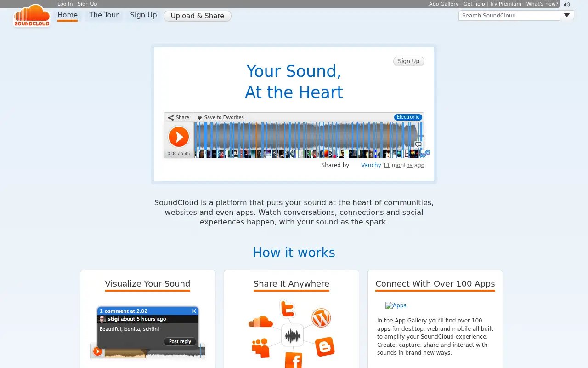
Task: Click the Facebook icon in Share It Anywhere
Action: pyautogui.click(x=294, y=360)
